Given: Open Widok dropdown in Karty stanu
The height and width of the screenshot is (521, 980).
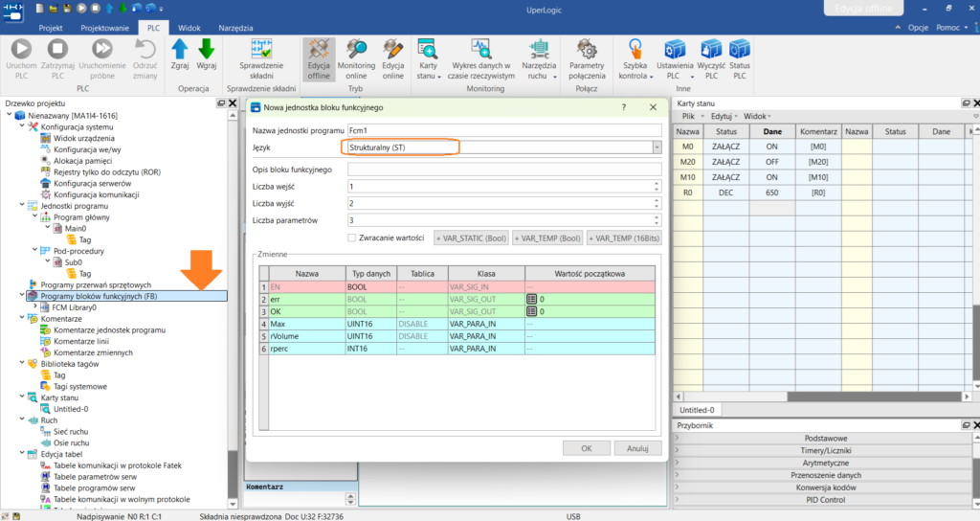Looking at the screenshot, I should [x=757, y=116].
